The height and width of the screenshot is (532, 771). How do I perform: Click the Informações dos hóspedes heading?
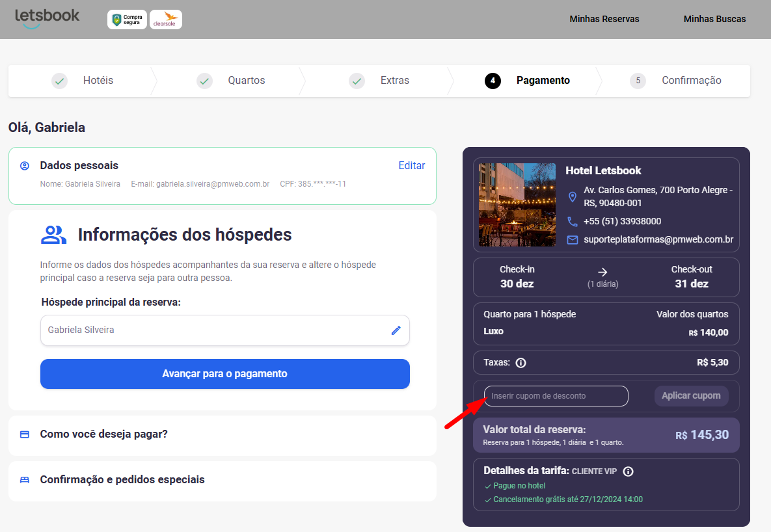point(185,235)
